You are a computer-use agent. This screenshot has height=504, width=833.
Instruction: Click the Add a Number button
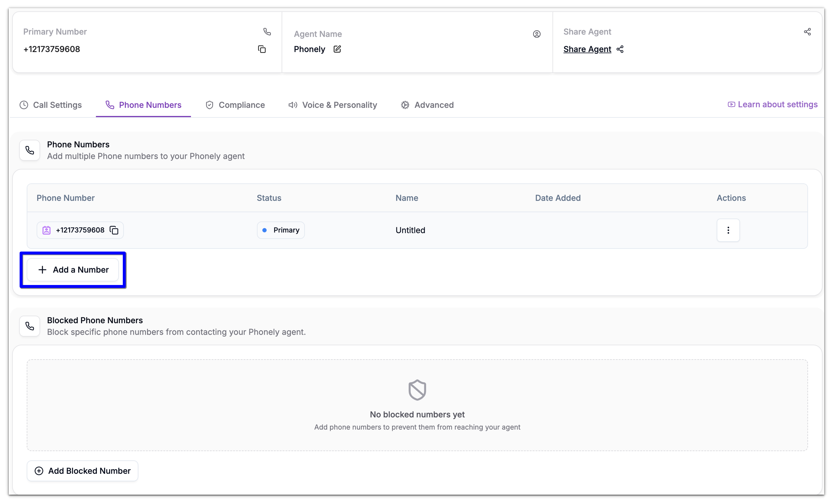[x=73, y=270]
